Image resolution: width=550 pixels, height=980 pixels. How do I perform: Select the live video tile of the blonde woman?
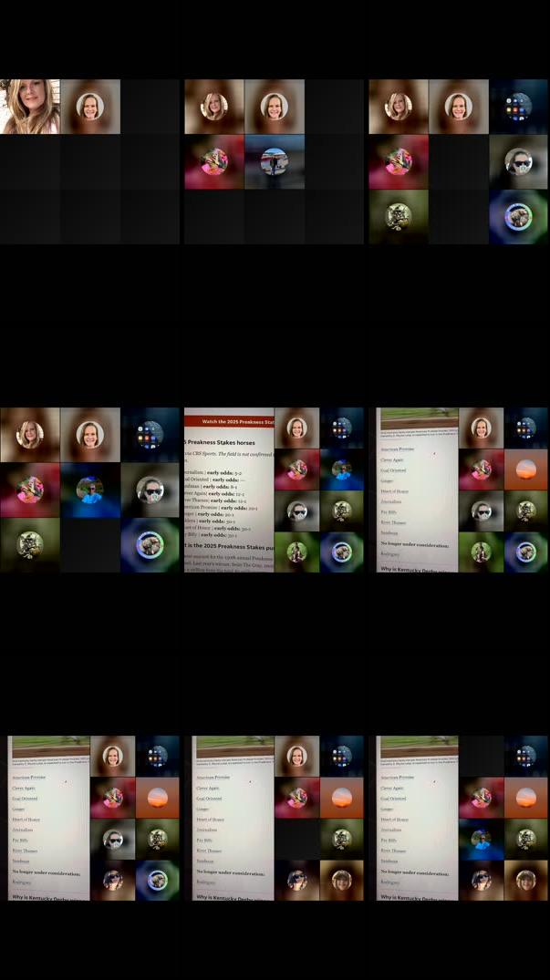tap(30, 107)
